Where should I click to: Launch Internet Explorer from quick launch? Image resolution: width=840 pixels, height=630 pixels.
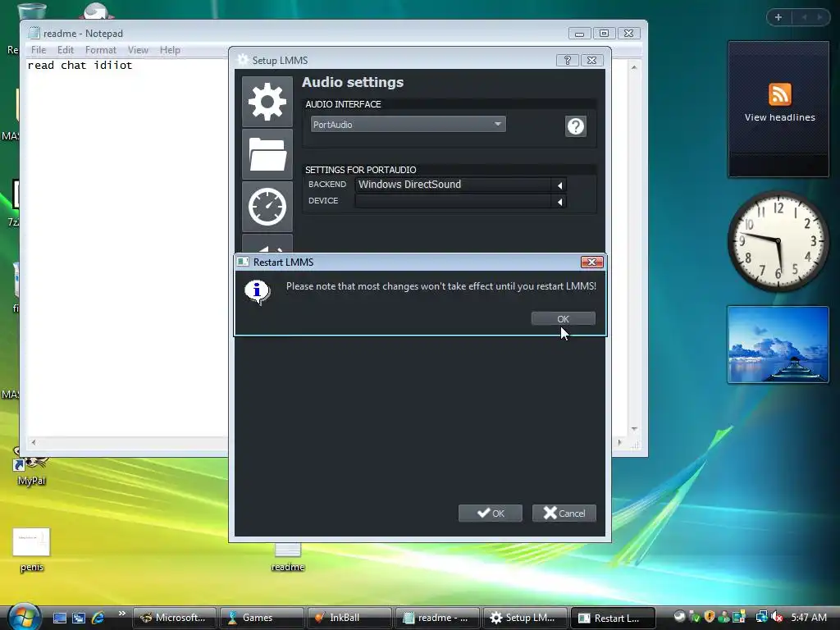(x=98, y=618)
